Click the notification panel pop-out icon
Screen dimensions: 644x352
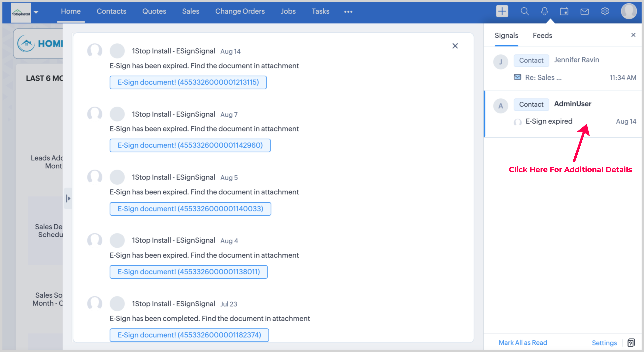tap(631, 343)
